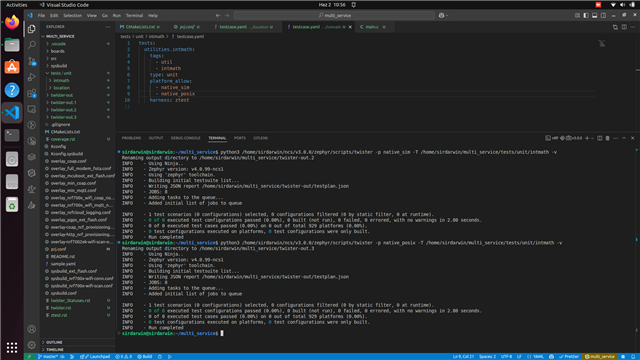Show Applications grid in the dock

(12, 347)
